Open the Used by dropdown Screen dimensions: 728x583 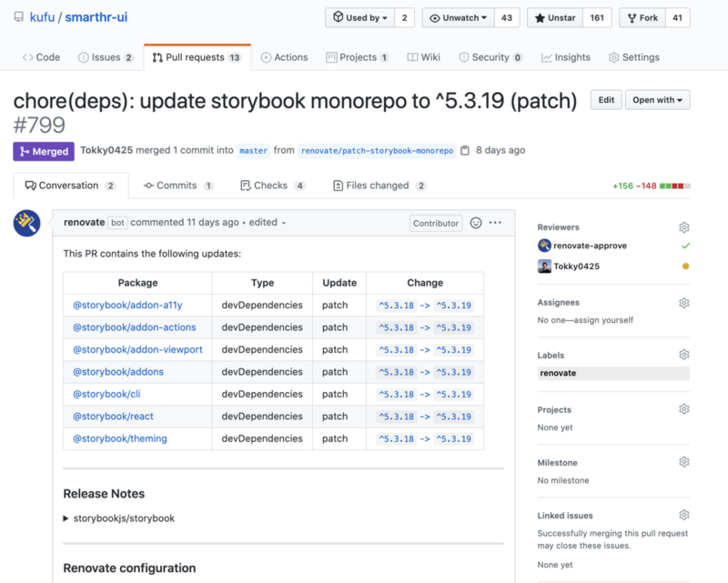(360, 17)
